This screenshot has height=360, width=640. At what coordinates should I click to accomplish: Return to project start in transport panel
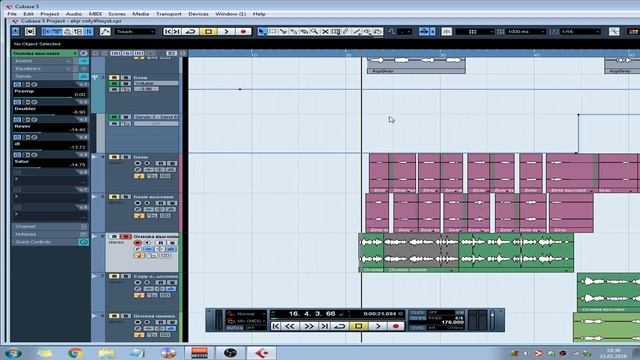(x=276, y=326)
